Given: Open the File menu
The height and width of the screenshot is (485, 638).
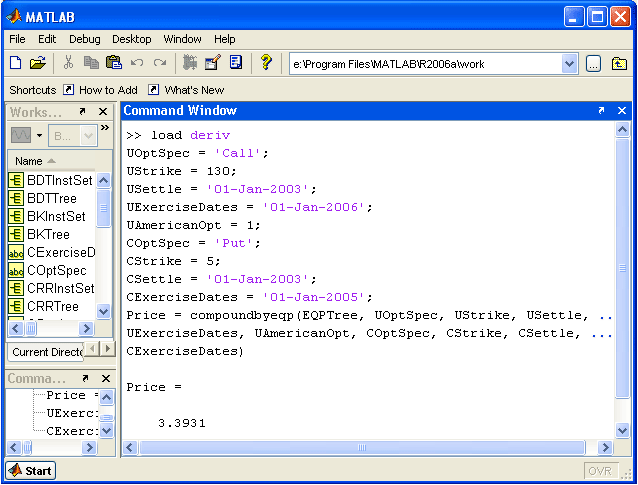Looking at the screenshot, I should pos(17,39).
